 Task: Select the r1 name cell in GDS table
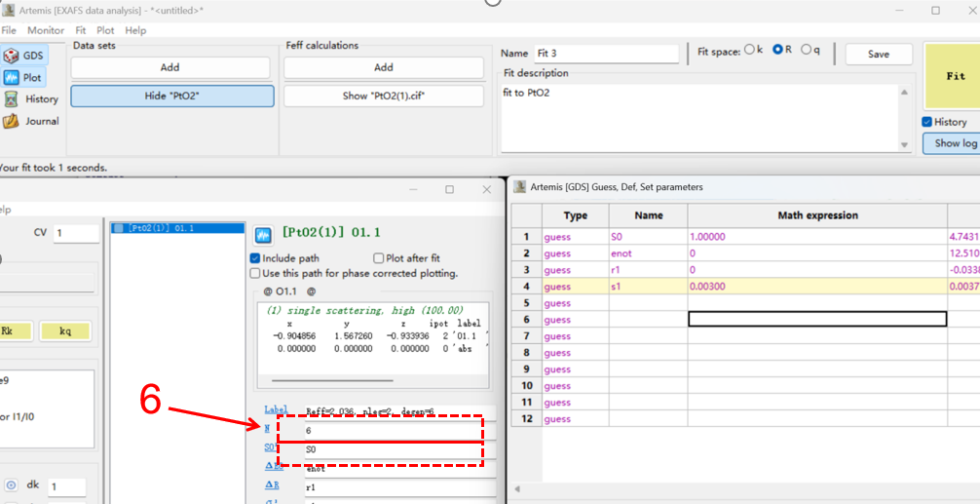pos(648,270)
